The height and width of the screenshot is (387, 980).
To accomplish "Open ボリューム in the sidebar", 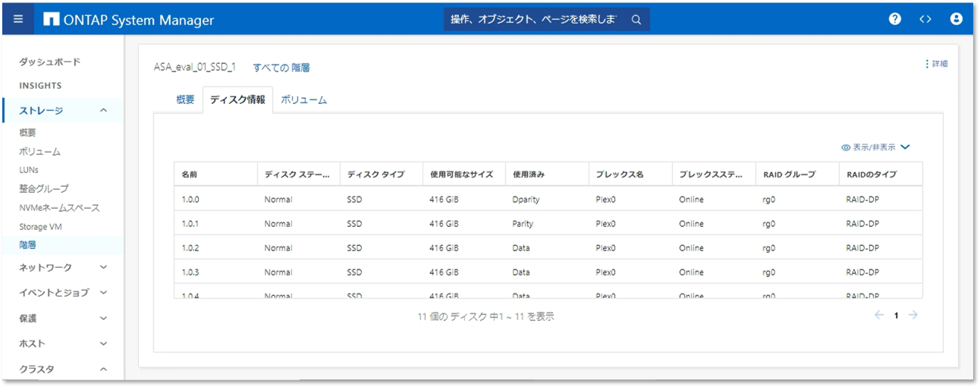I will [39, 152].
